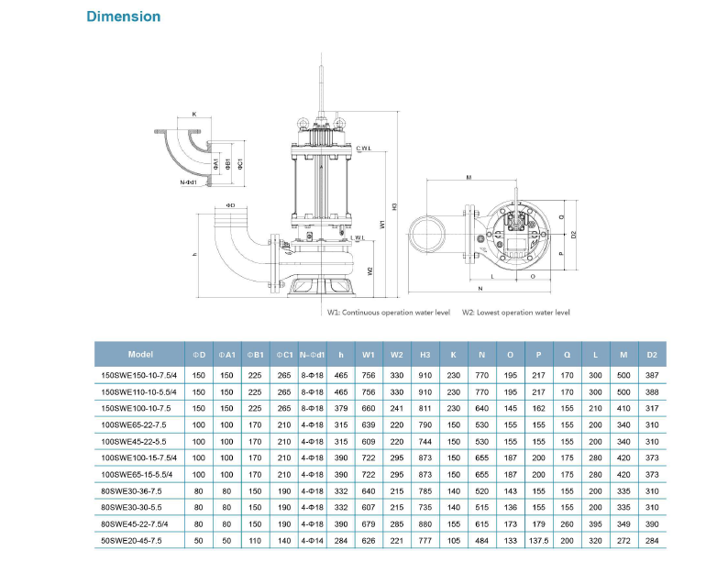Click the W2 lowest operation water level note

pos(515,313)
